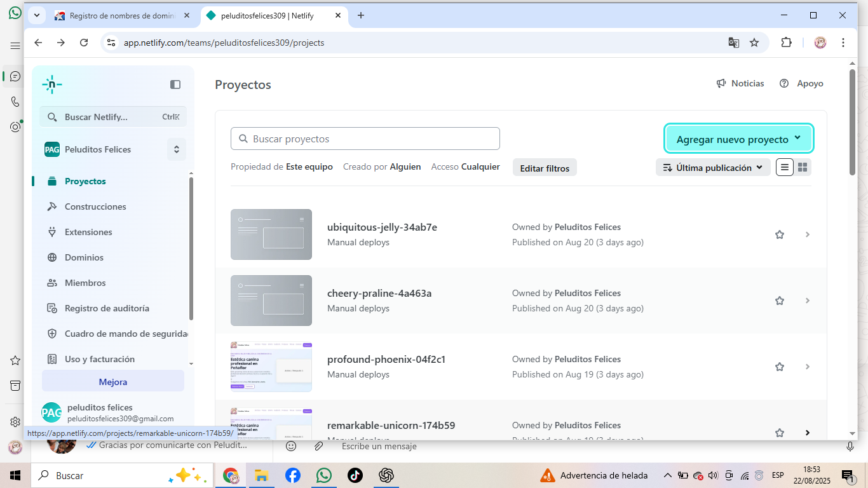868x488 pixels.
Task: Open Buscar Netlify search box
Action: [113, 117]
